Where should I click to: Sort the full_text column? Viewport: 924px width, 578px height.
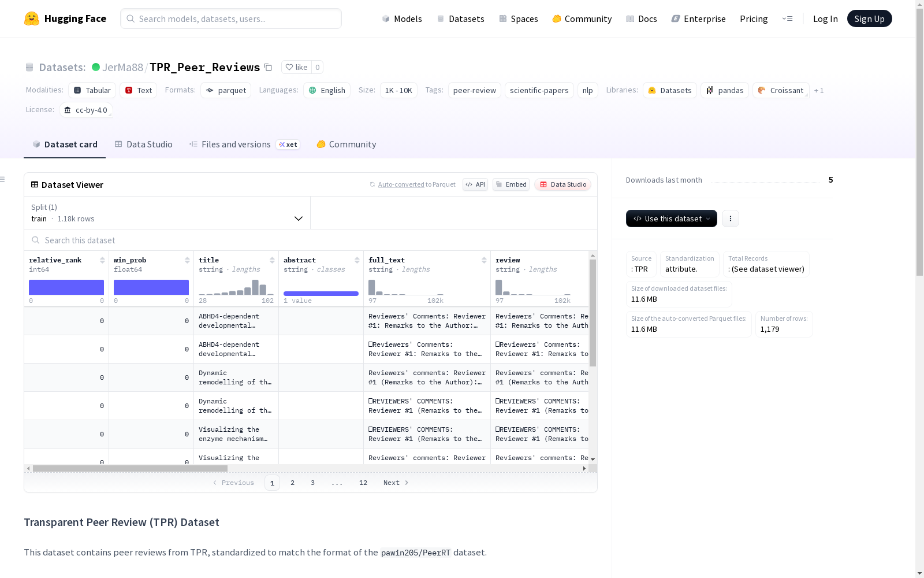click(484, 260)
